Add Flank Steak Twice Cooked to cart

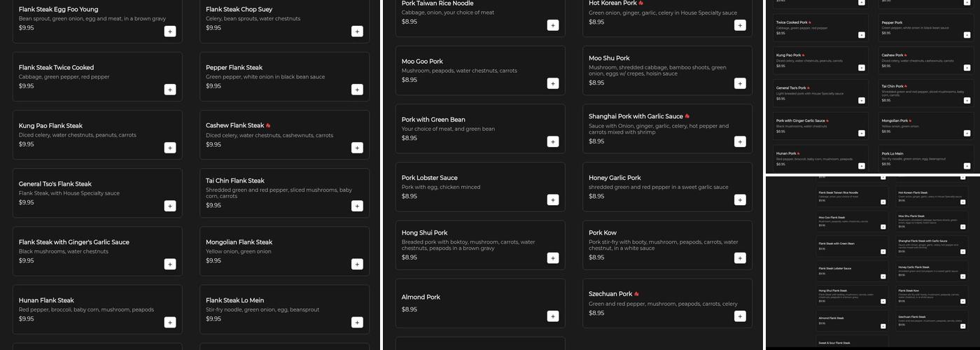(170, 89)
